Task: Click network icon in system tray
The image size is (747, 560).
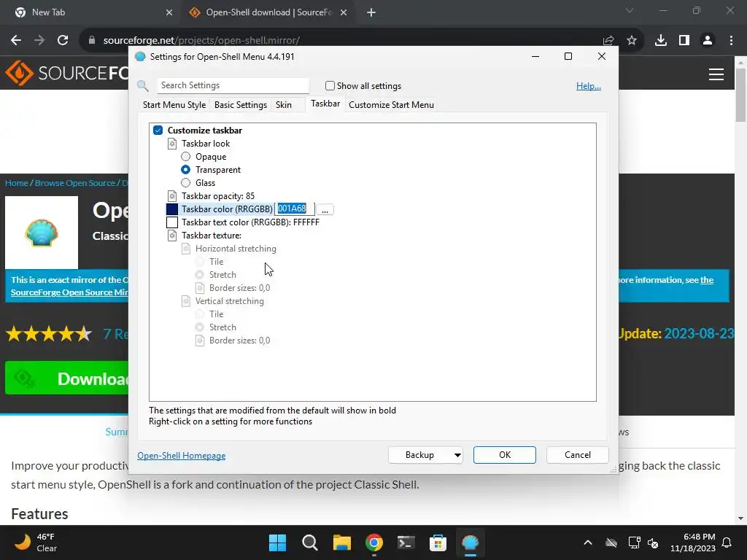Action: pyautogui.click(x=634, y=542)
